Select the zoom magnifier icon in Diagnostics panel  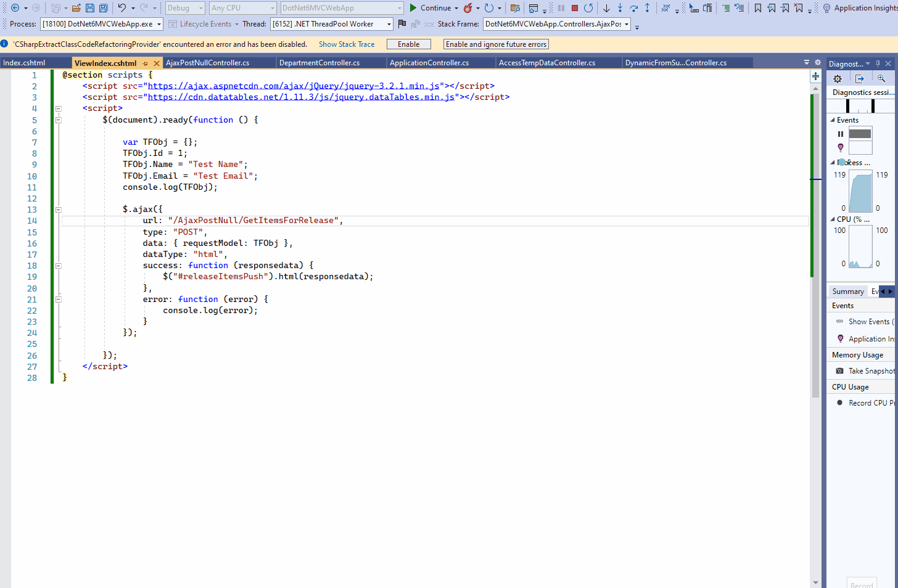point(881,78)
